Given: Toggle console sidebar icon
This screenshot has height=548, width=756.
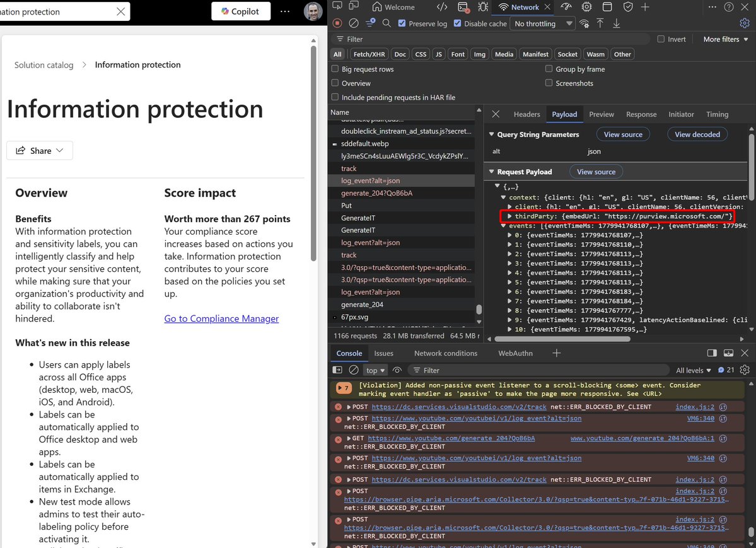Looking at the screenshot, I should (x=337, y=370).
